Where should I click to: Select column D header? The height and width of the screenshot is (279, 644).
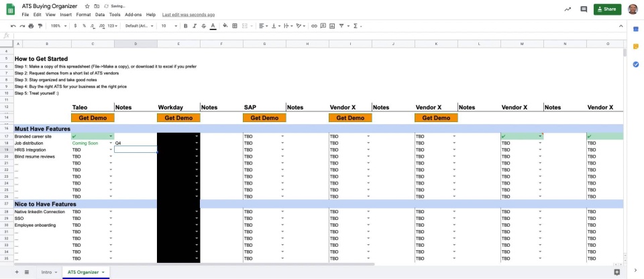(x=136, y=44)
